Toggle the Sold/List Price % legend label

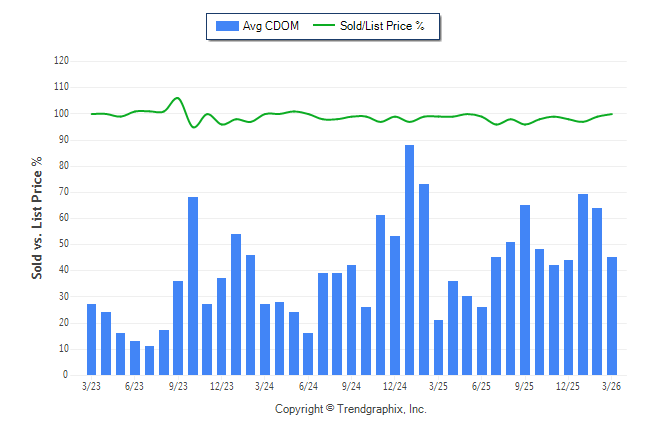click(384, 26)
